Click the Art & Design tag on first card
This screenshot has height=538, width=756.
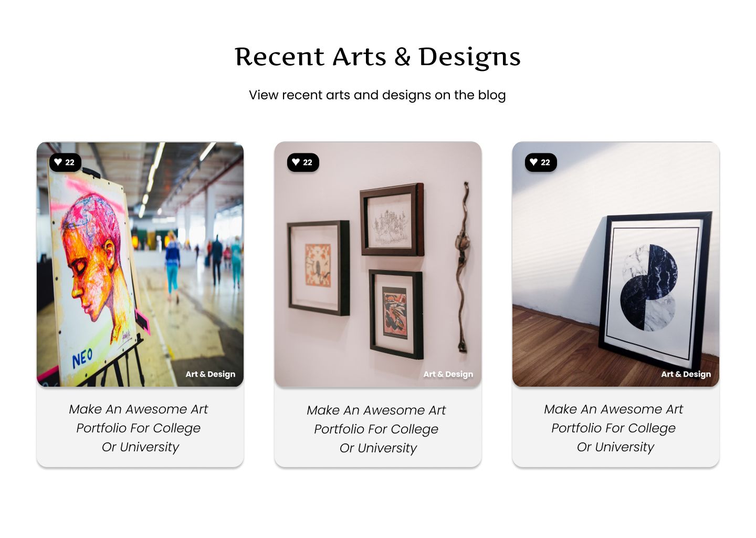[211, 374]
